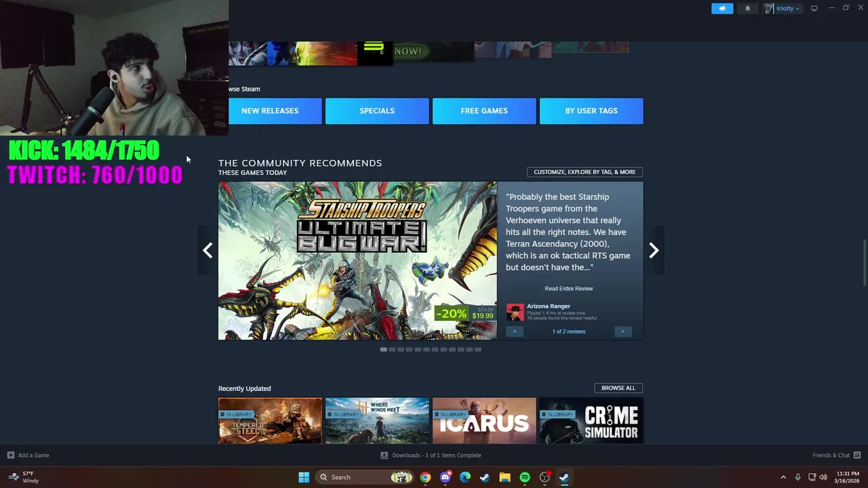Open the Crime Simulator tile

[591, 421]
